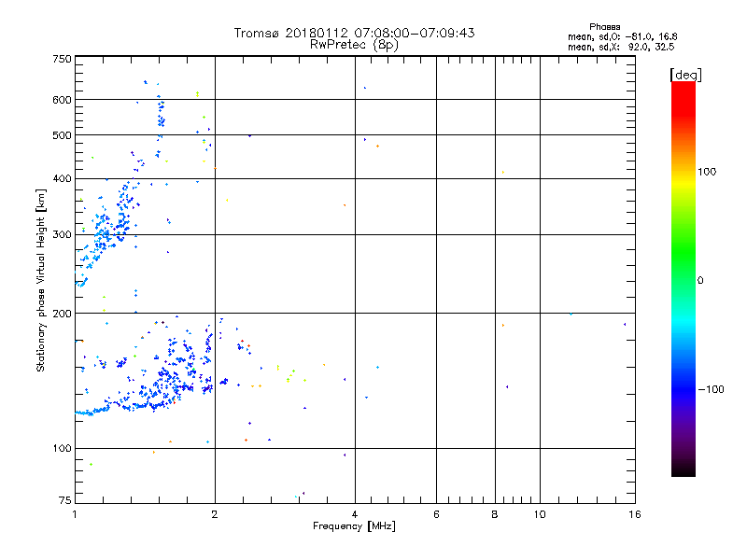Screen dimensions: 747x560
Task: Click the y-axis label "75"
Action: [65, 500]
